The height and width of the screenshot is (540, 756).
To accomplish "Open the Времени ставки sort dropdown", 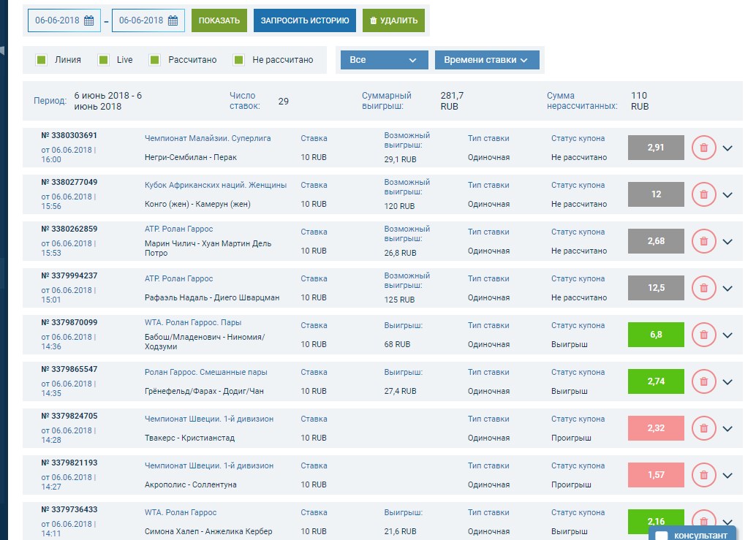I will (x=487, y=60).
